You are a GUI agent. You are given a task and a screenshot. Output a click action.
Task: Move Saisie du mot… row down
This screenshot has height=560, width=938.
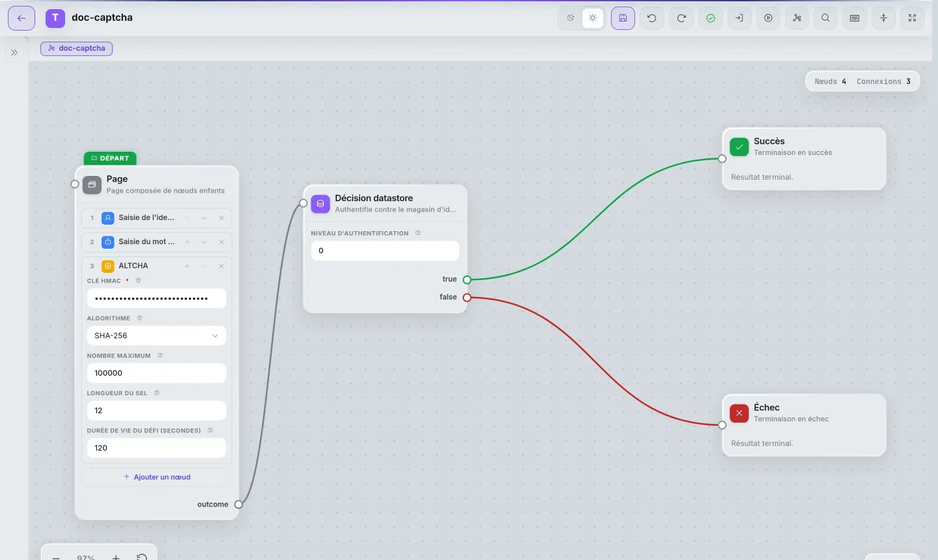pyautogui.click(x=205, y=242)
